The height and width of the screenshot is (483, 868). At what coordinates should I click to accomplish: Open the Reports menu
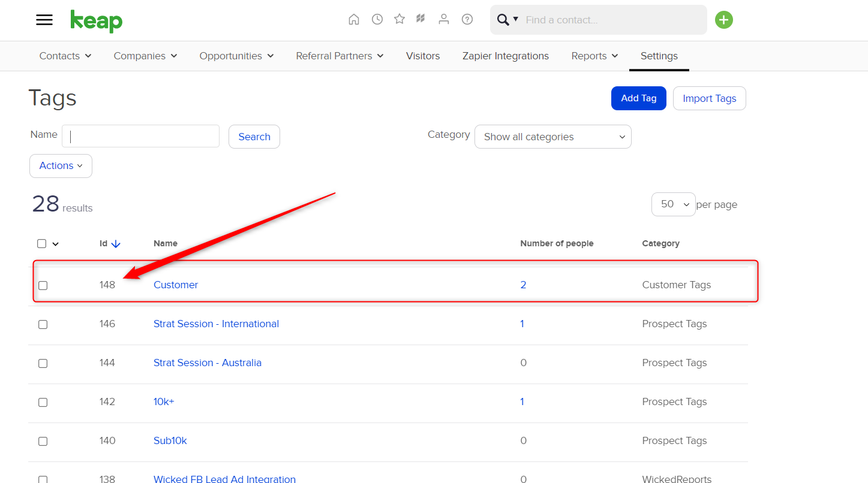pyautogui.click(x=594, y=56)
